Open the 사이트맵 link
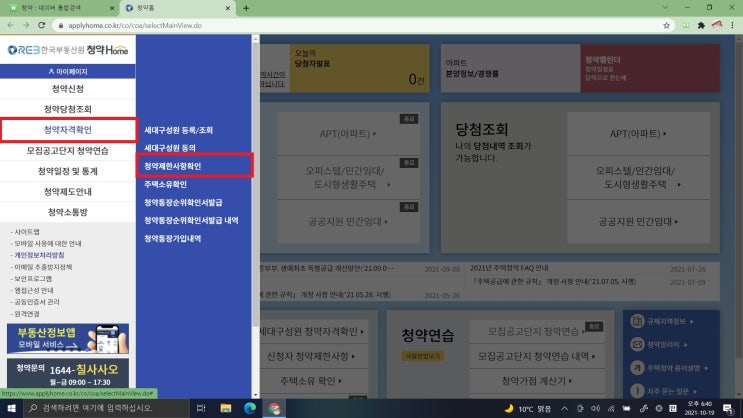The image size is (743, 418). [x=26, y=232]
